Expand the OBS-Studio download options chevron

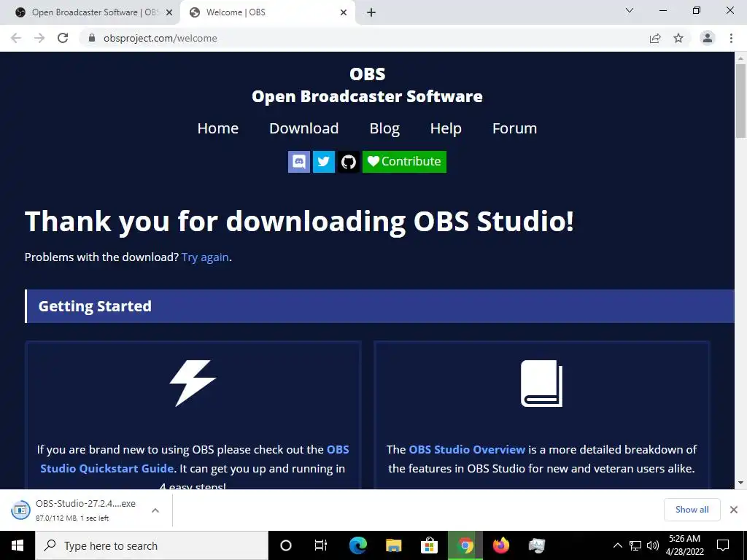pyautogui.click(x=155, y=510)
